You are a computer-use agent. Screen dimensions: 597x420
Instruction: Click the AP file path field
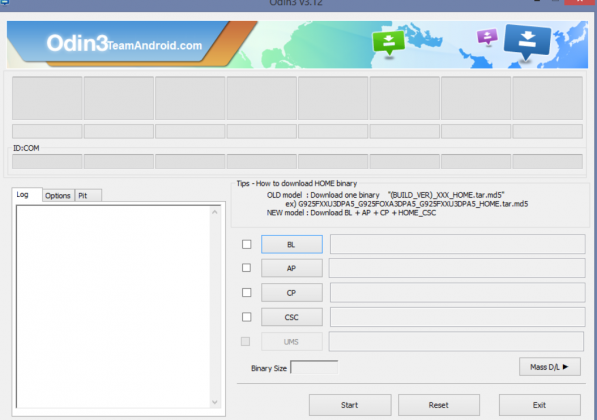coord(457,268)
